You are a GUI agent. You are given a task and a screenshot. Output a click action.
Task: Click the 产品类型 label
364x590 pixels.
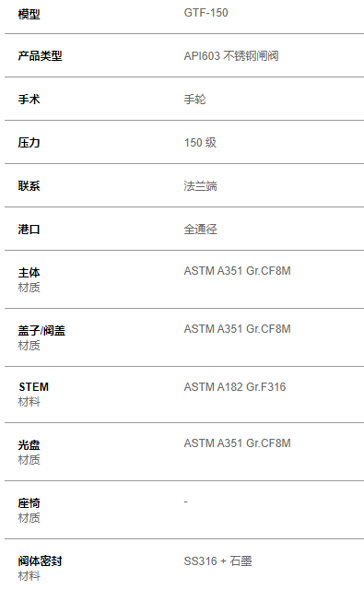click(40, 56)
